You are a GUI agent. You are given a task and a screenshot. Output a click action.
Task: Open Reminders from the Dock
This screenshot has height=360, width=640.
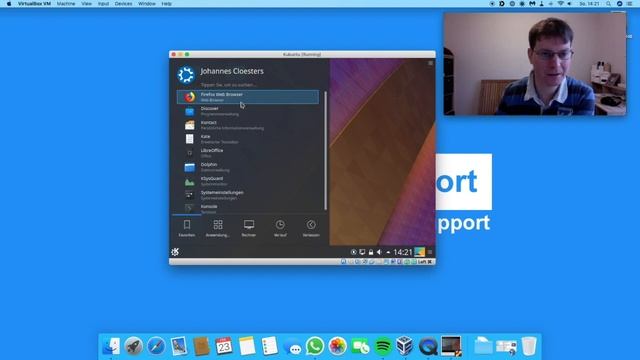tap(269, 347)
